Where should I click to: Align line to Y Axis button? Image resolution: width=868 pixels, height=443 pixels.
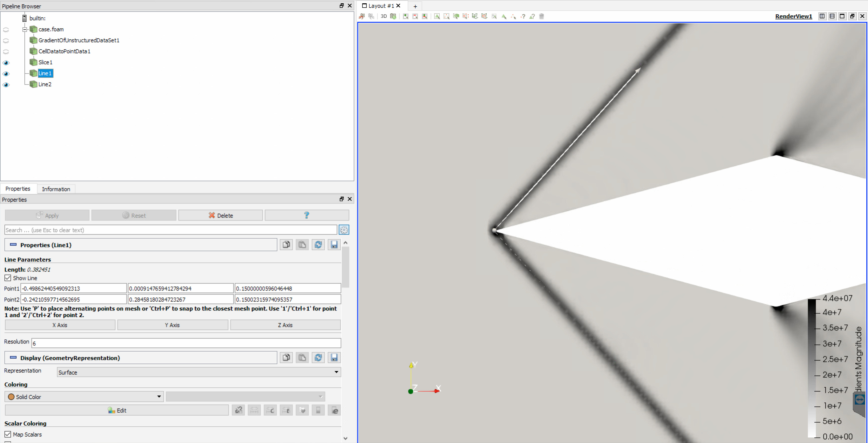click(172, 325)
